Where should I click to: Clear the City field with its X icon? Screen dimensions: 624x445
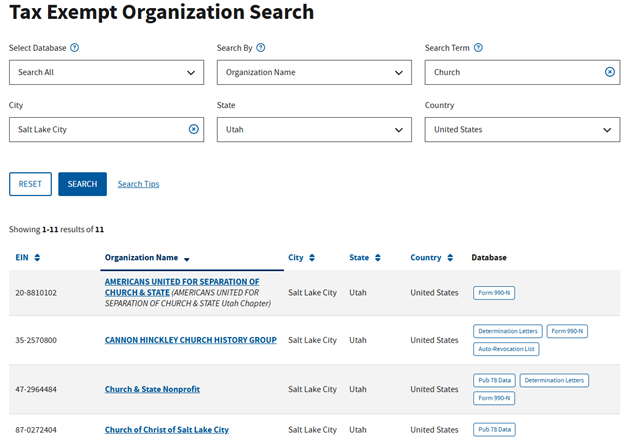[x=193, y=129]
